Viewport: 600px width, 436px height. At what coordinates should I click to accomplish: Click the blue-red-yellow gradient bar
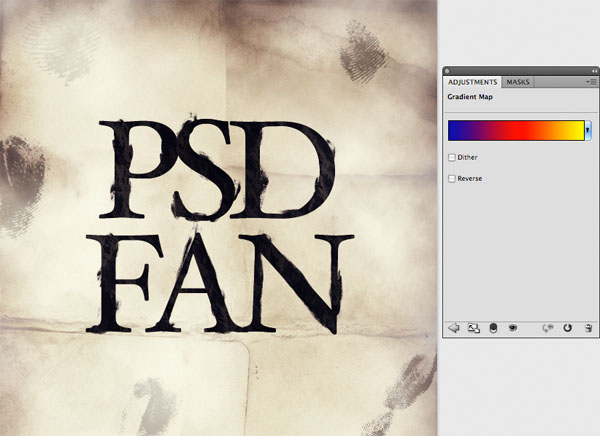point(516,131)
